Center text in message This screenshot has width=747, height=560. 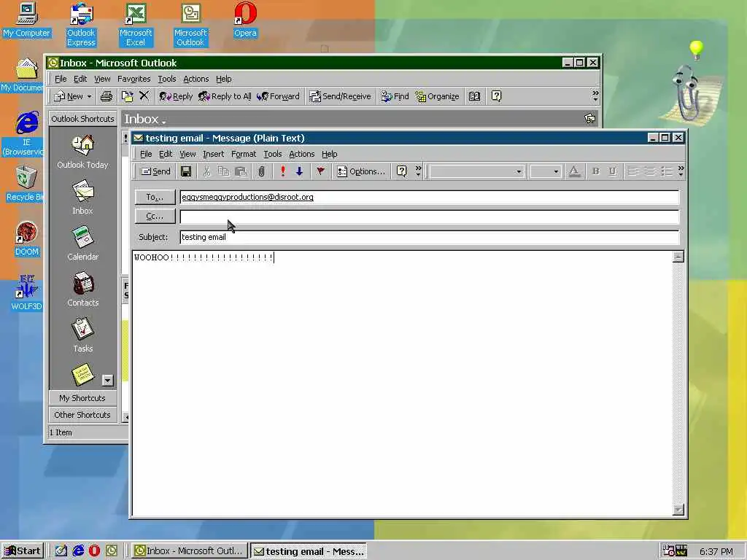pyautogui.click(x=650, y=171)
